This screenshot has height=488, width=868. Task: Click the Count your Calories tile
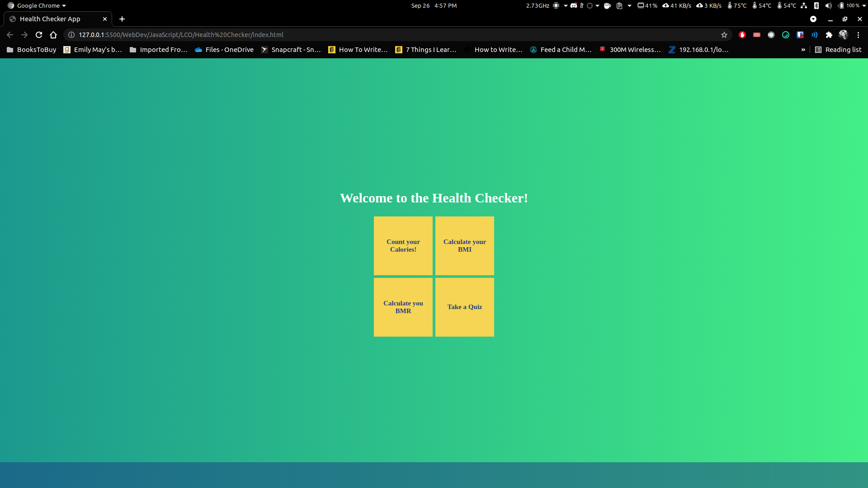click(403, 245)
